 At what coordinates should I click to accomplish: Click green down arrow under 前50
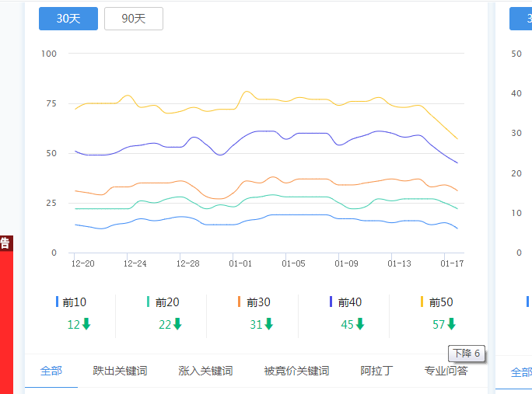click(x=451, y=324)
